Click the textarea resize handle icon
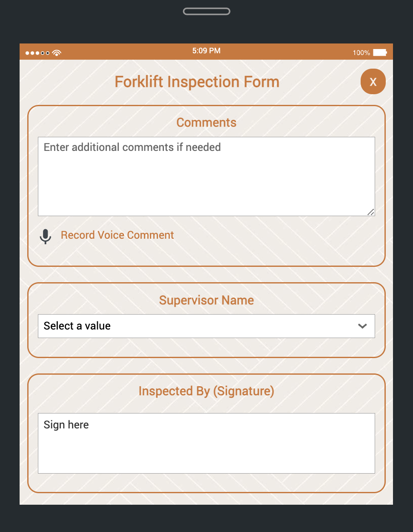 [x=371, y=212]
